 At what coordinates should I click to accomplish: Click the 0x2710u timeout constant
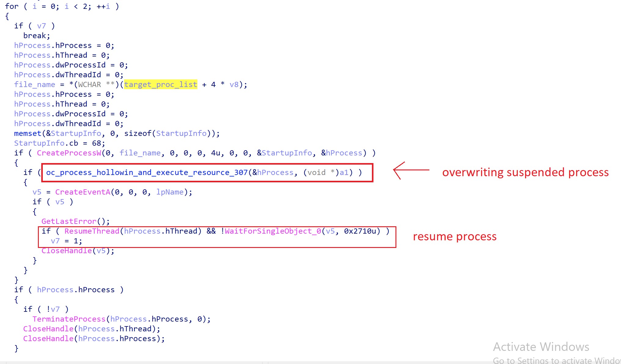pyautogui.click(x=360, y=231)
